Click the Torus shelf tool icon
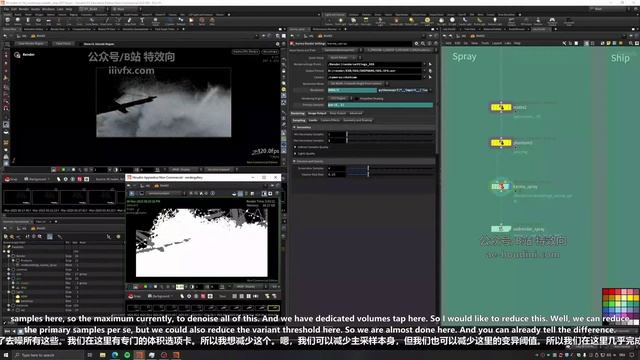 pyautogui.click(x=38, y=21)
